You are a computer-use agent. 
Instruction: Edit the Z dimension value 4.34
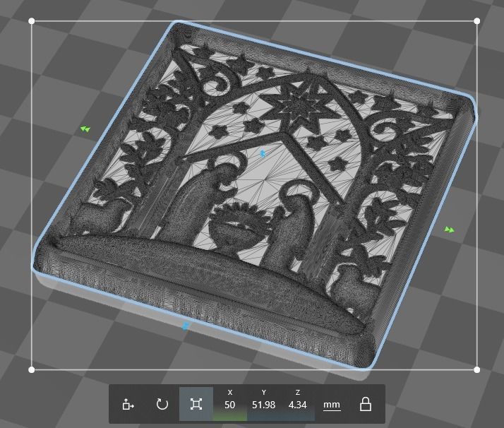coord(298,405)
